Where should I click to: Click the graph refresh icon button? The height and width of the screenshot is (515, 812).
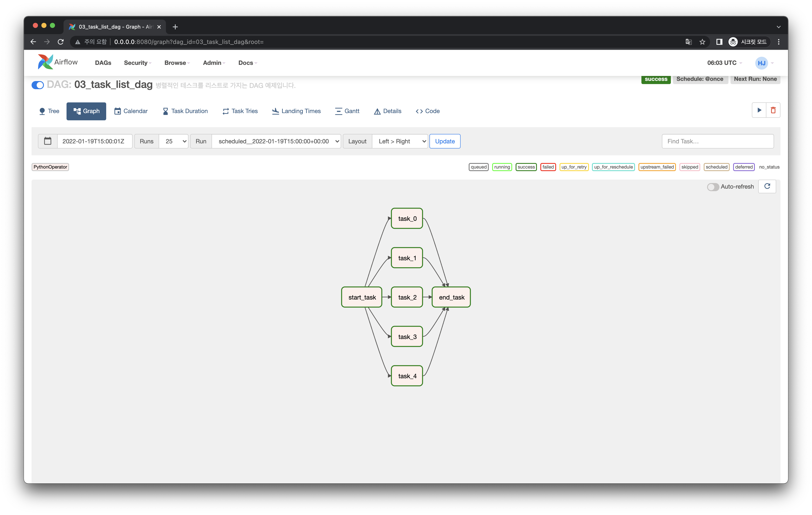[767, 186]
